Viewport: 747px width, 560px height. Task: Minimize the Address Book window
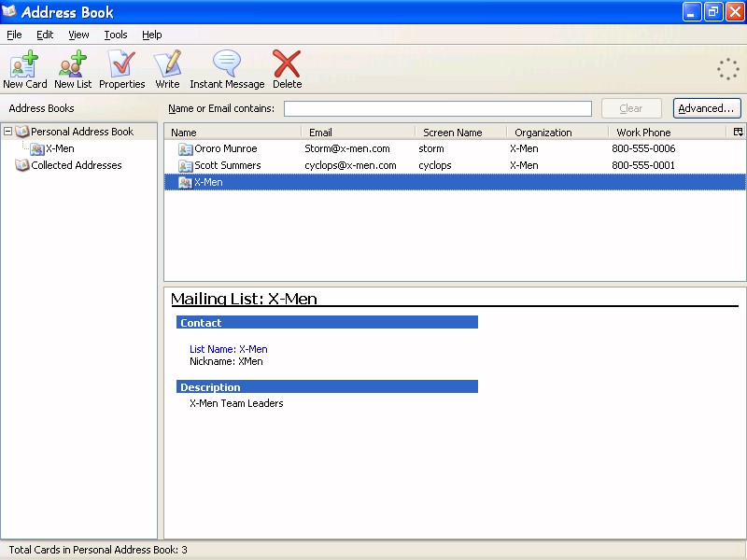coord(692,12)
